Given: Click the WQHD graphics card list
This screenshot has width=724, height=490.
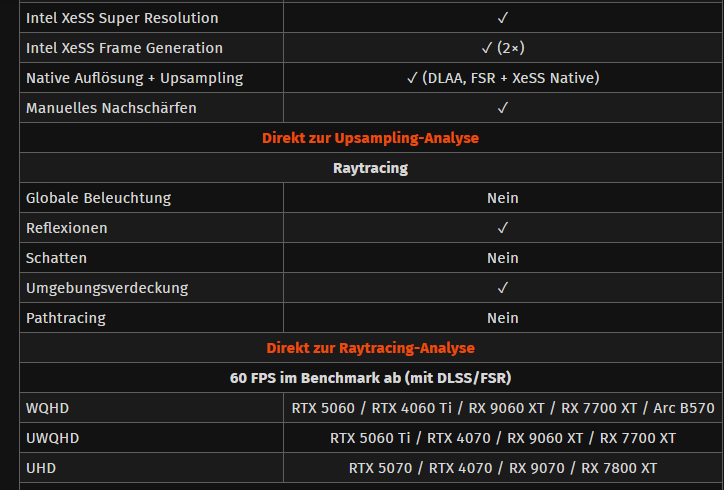Looking at the screenshot, I should (x=503, y=408).
